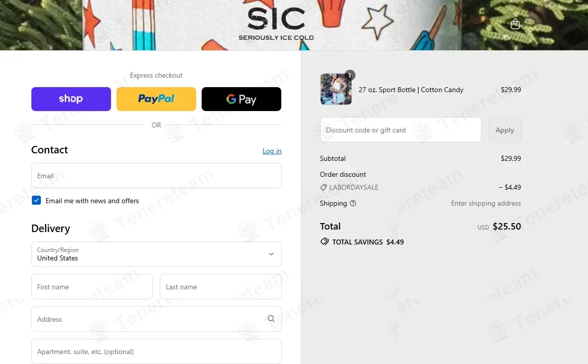Open the shopping bag cart icon
Image resolution: width=588 pixels, height=364 pixels.
515,24
